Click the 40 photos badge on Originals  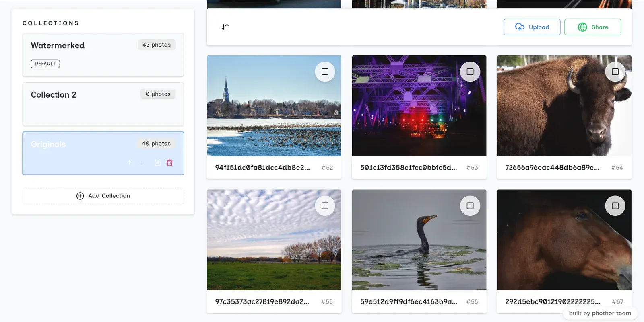coord(156,144)
